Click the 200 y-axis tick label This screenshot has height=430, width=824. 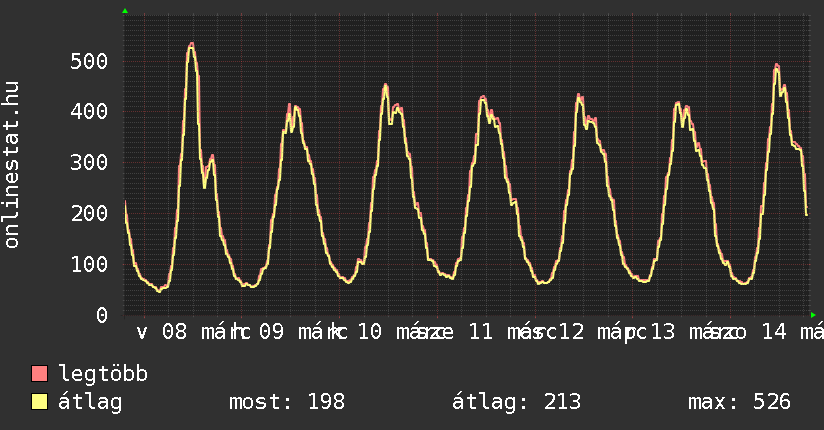click(x=89, y=213)
